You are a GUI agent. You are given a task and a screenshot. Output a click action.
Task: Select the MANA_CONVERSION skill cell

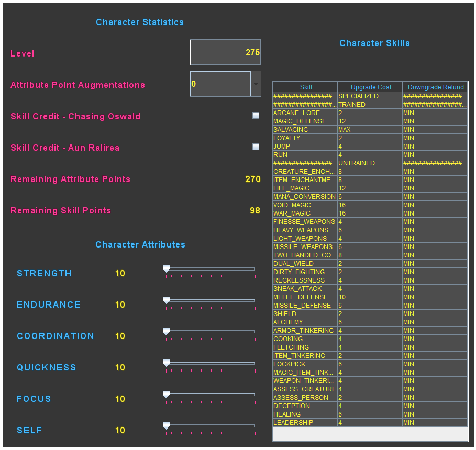(305, 197)
